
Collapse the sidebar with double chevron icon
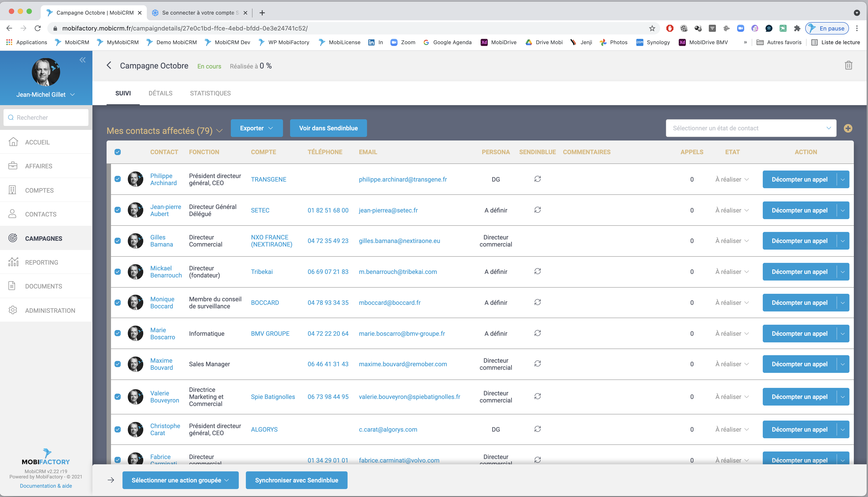(x=82, y=60)
